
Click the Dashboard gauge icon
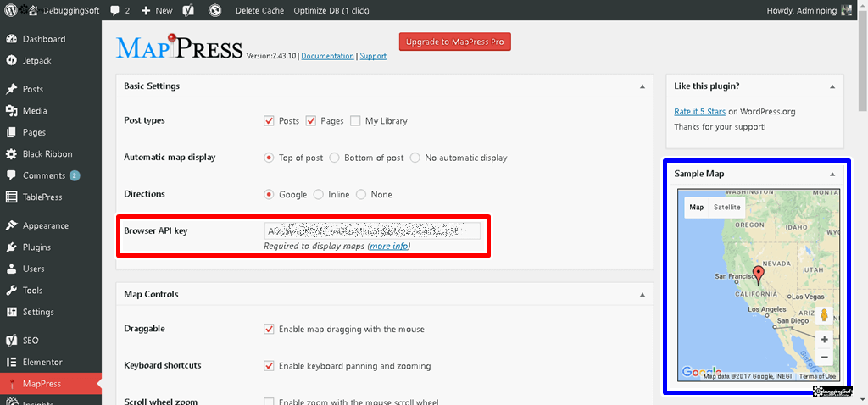(11, 39)
